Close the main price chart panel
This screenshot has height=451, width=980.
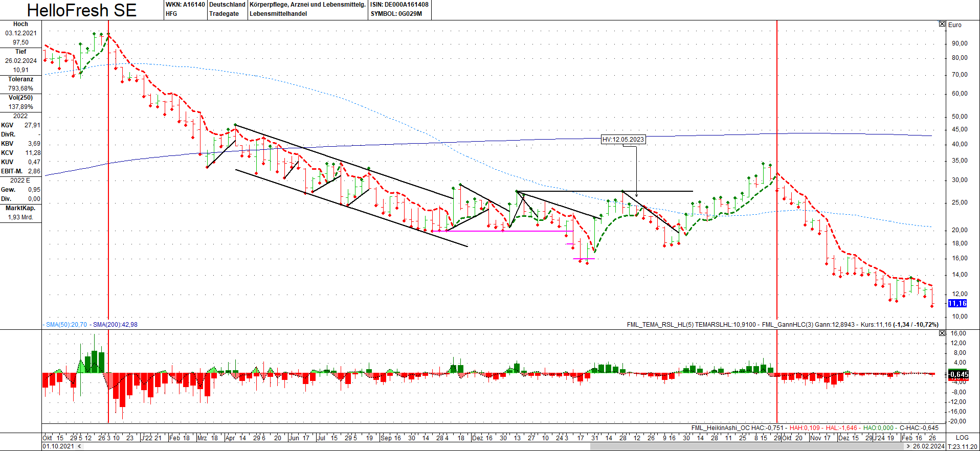tap(942, 24)
